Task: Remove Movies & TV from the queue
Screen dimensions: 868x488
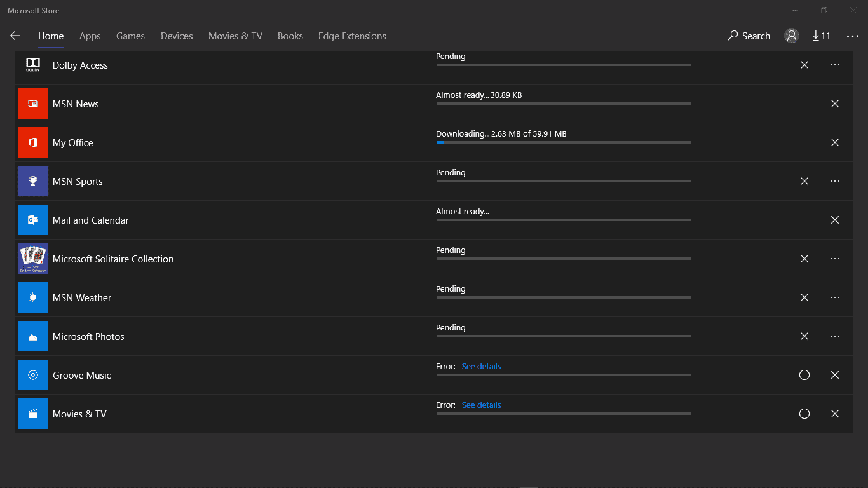Action: click(x=835, y=414)
